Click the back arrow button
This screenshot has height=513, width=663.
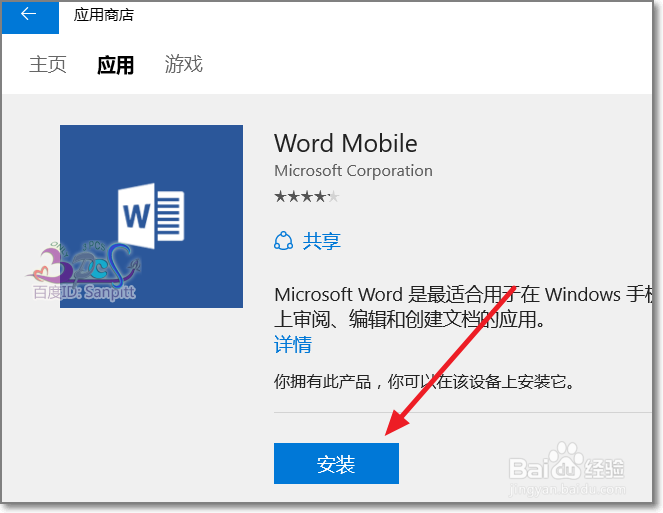point(30,16)
